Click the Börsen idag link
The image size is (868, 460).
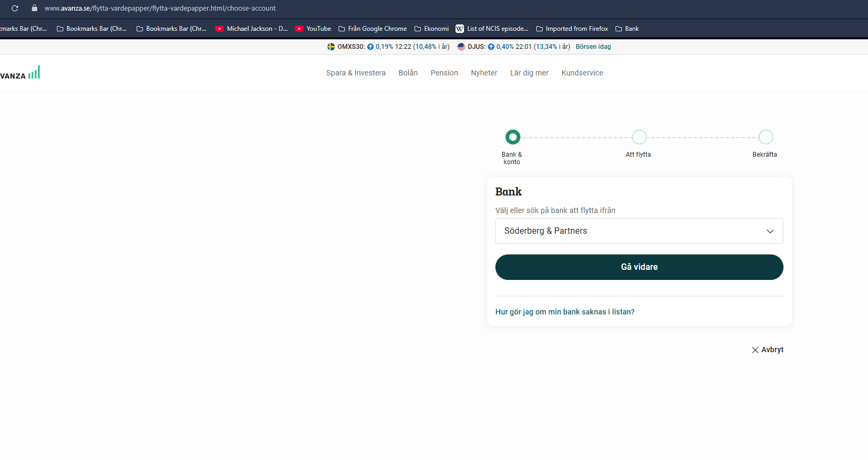click(593, 47)
